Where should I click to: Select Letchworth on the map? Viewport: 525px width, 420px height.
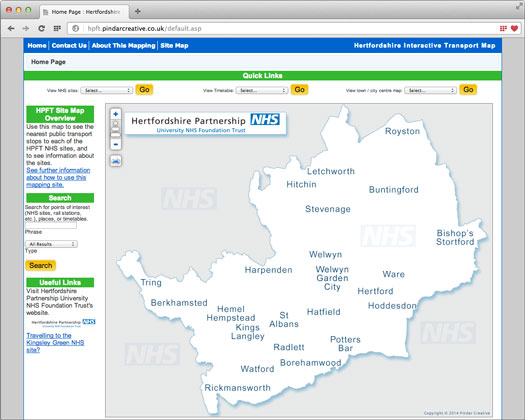coord(331,171)
